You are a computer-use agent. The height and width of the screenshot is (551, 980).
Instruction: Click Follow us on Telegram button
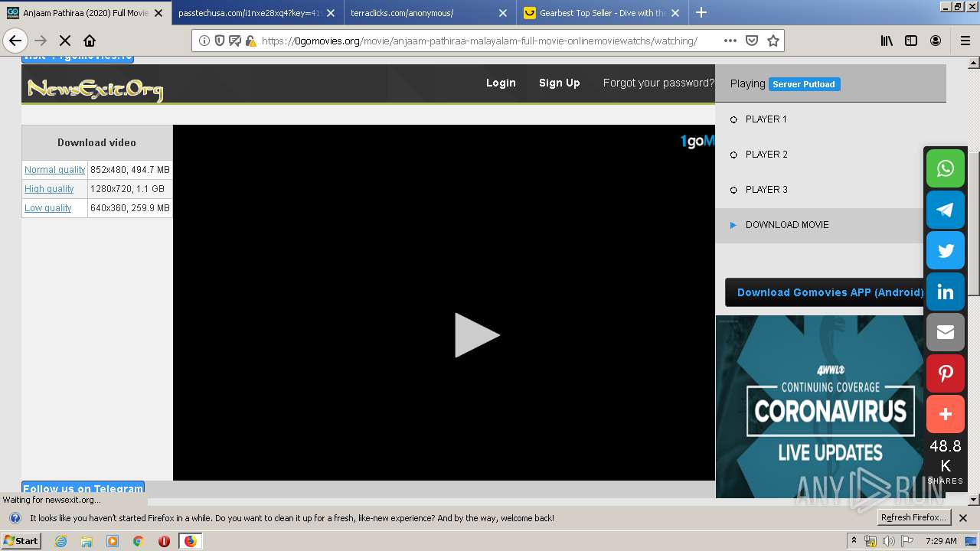pyautogui.click(x=83, y=488)
